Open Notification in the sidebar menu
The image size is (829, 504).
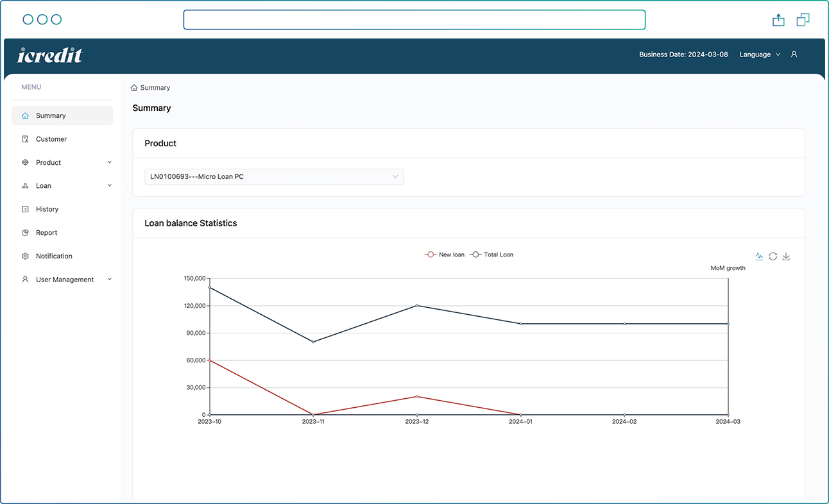(62, 256)
